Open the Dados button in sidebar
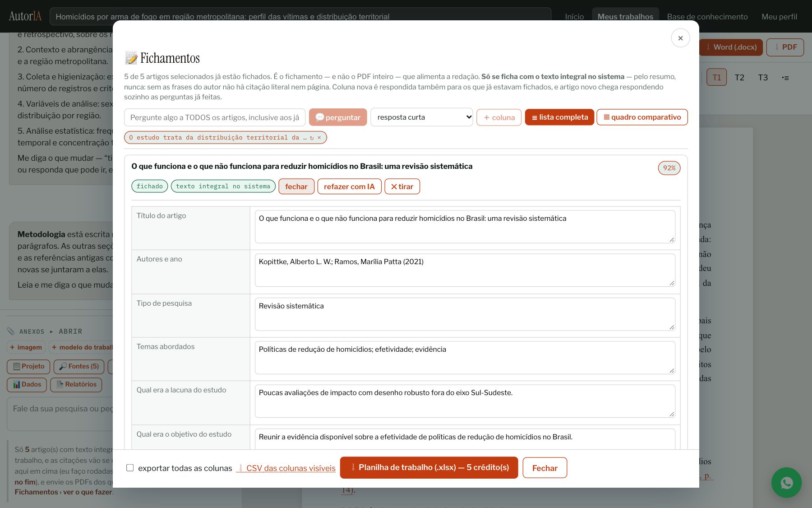The image size is (812, 508). pyautogui.click(x=27, y=384)
